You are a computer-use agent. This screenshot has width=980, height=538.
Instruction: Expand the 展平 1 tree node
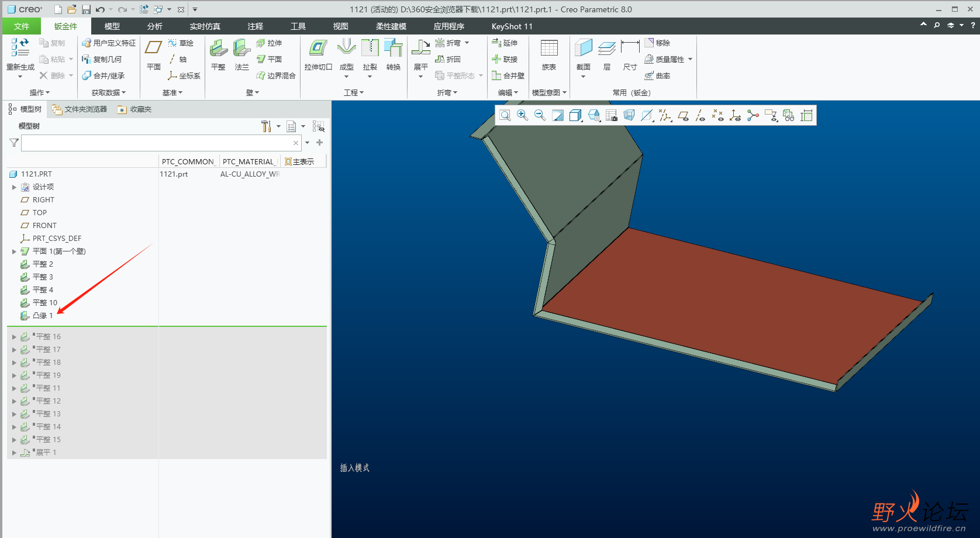coord(14,453)
